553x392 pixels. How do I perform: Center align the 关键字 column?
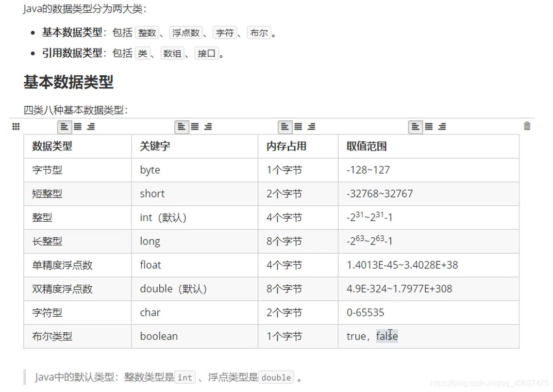click(x=195, y=127)
